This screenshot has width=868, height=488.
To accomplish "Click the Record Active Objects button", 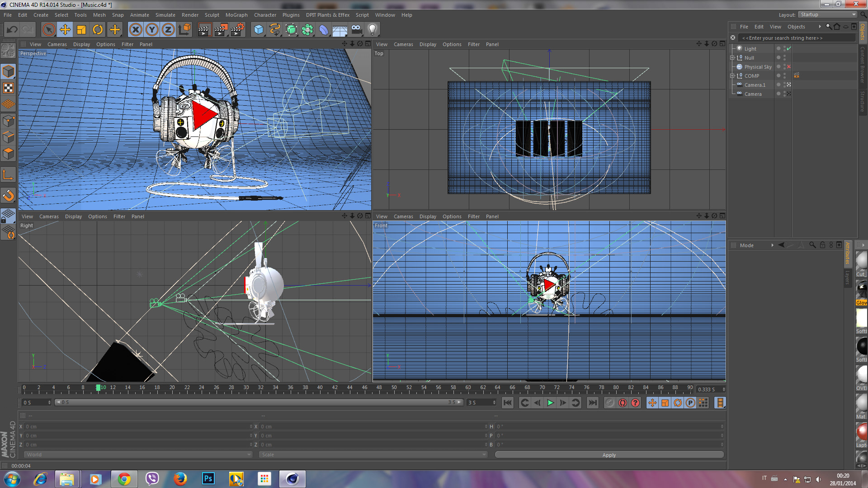I will click(x=610, y=403).
